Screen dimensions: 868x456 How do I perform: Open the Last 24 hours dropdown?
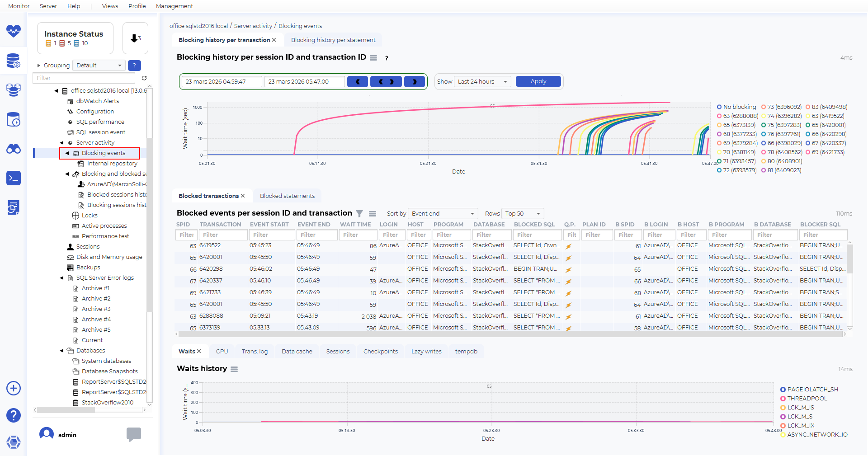point(483,82)
